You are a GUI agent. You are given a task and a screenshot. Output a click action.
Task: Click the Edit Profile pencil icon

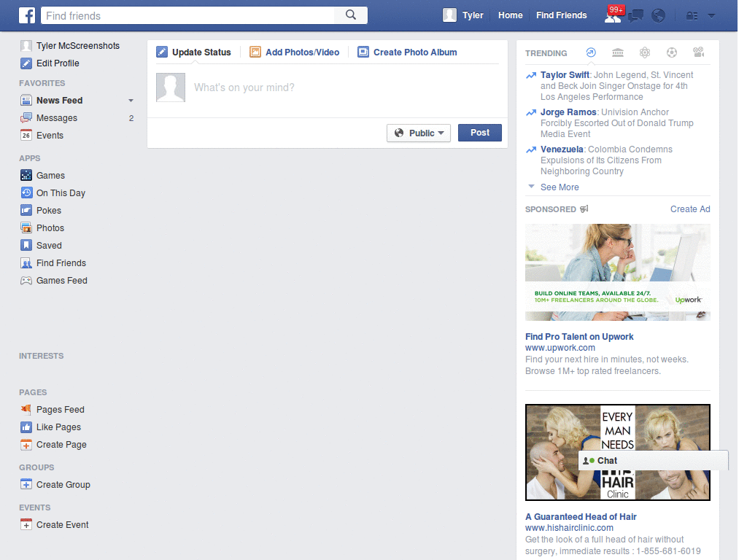(26, 63)
